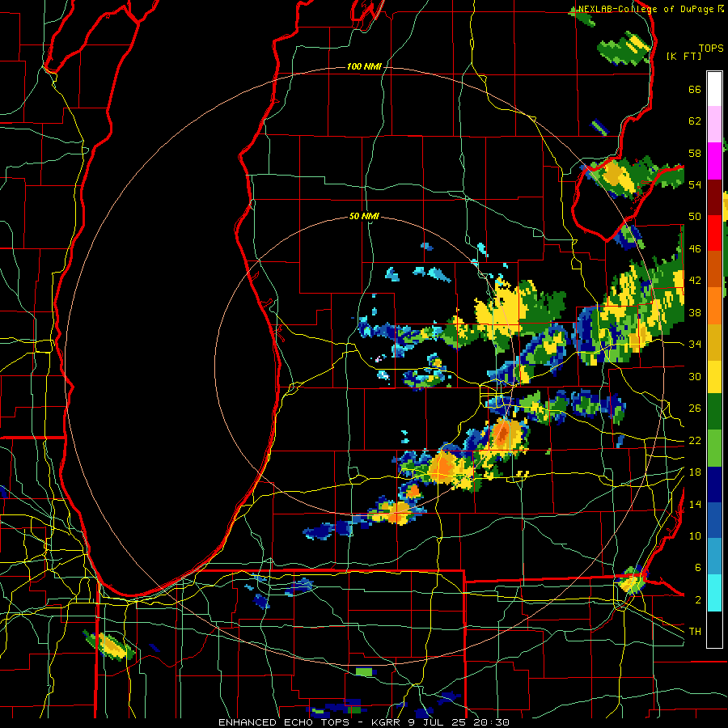Click the TOPS legend title

click(711, 49)
